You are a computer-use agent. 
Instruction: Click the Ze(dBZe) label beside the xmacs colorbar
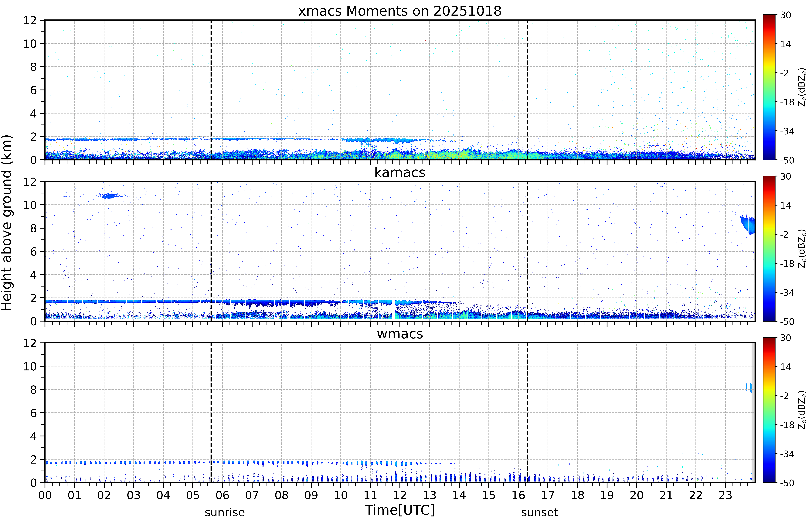(802, 87)
